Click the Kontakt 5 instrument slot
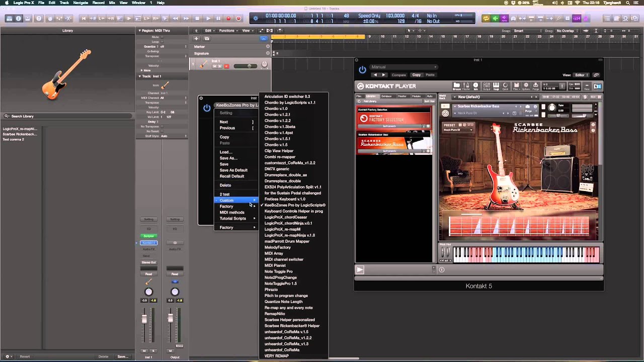The height and width of the screenshot is (362, 644). pyautogui.click(x=148, y=243)
